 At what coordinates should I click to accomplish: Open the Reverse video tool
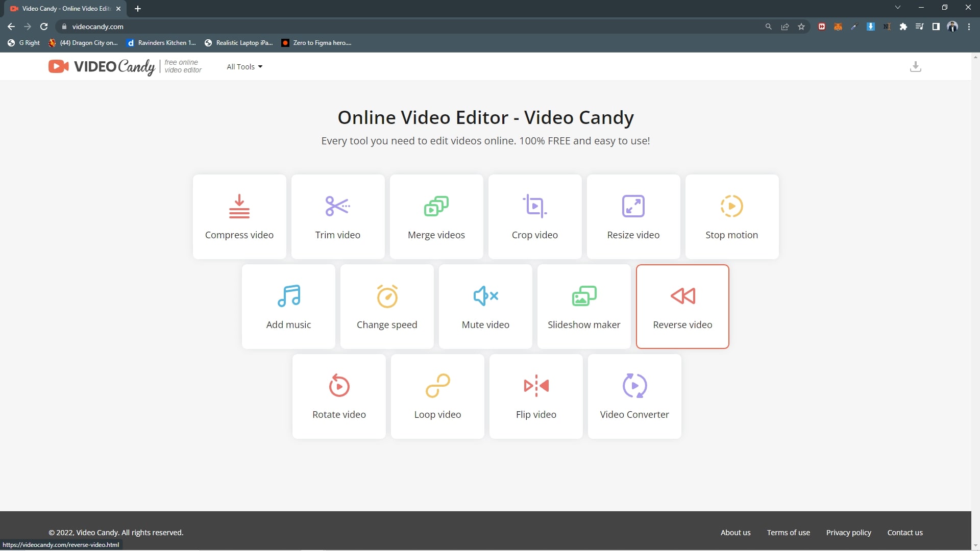click(x=682, y=307)
